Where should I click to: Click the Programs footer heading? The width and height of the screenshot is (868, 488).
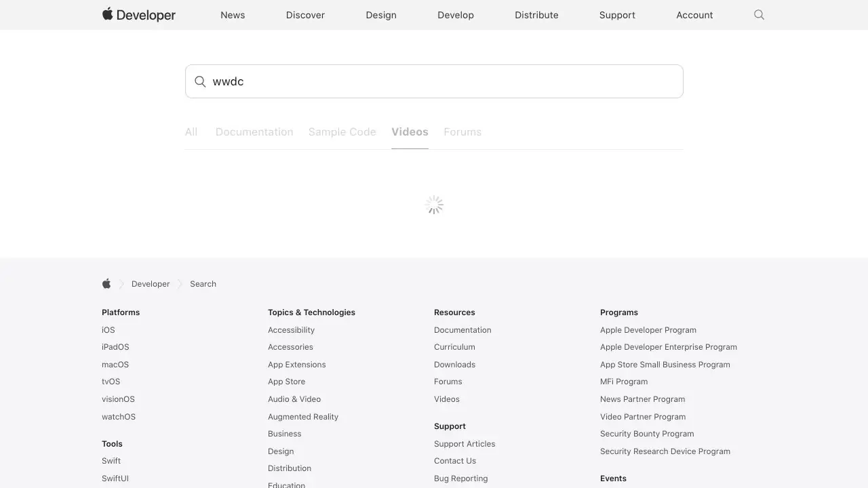pos(619,312)
